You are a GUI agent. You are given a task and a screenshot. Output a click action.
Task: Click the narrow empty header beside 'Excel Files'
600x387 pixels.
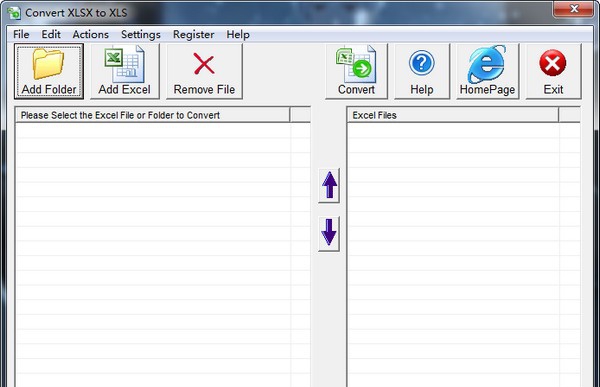tap(569, 115)
